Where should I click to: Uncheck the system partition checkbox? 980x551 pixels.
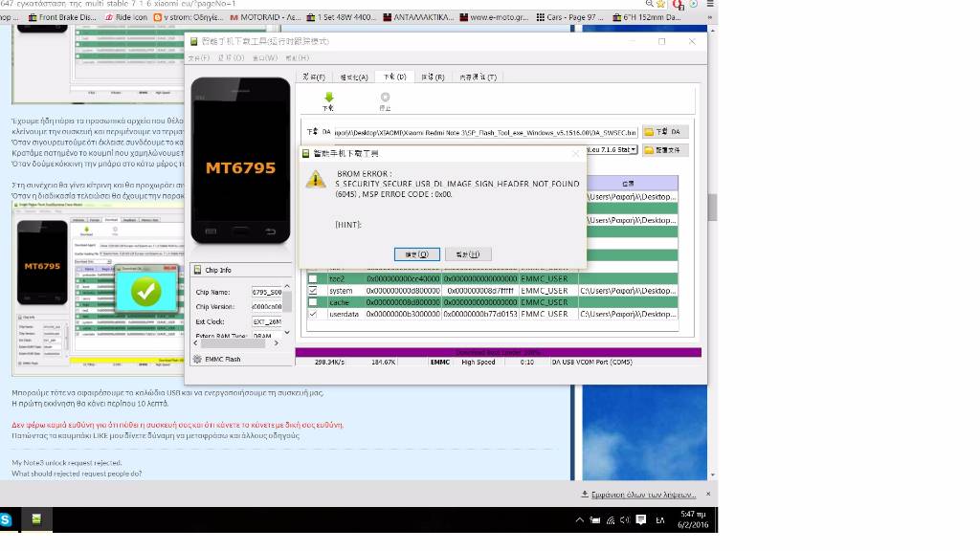tap(313, 291)
